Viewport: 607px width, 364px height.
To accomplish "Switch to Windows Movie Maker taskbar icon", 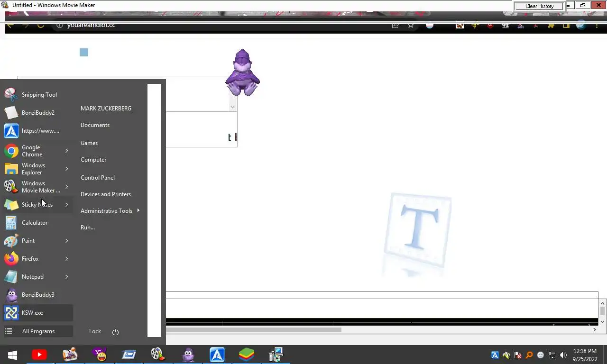I will tap(157, 355).
